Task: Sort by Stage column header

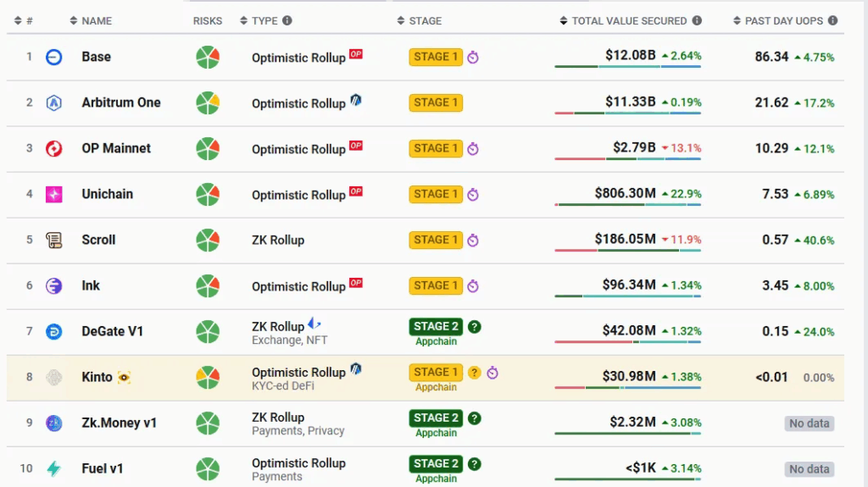Action: [x=425, y=20]
